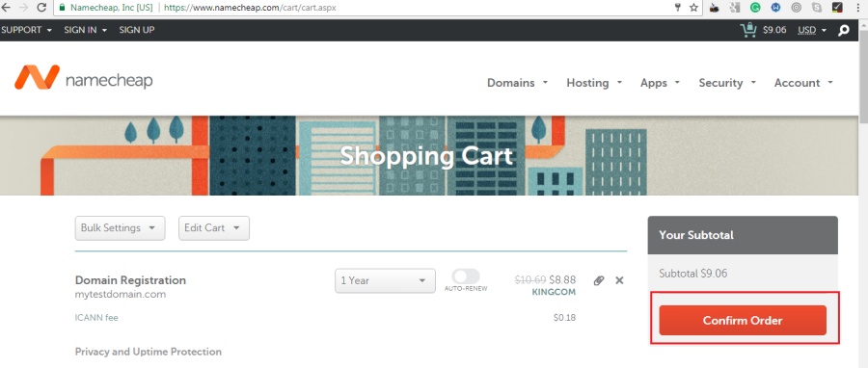Image resolution: width=868 pixels, height=368 pixels.
Task: Open the first camera-like extension icon
Action: [x=715, y=8]
